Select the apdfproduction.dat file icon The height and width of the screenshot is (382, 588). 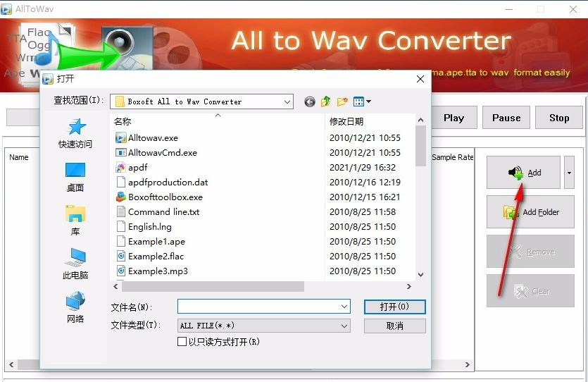[120, 182]
